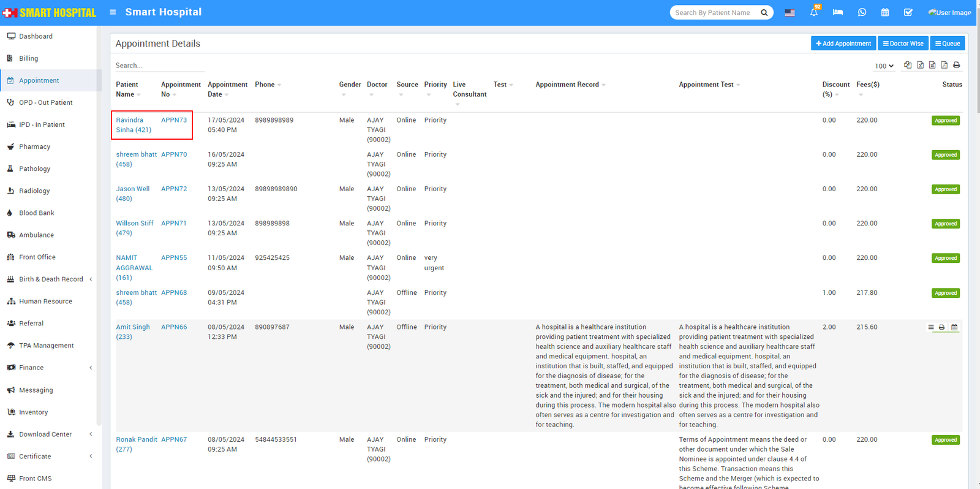This screenshot has width=980, height=489.
Task: Export table as PDF
Action: pos(944,65)
